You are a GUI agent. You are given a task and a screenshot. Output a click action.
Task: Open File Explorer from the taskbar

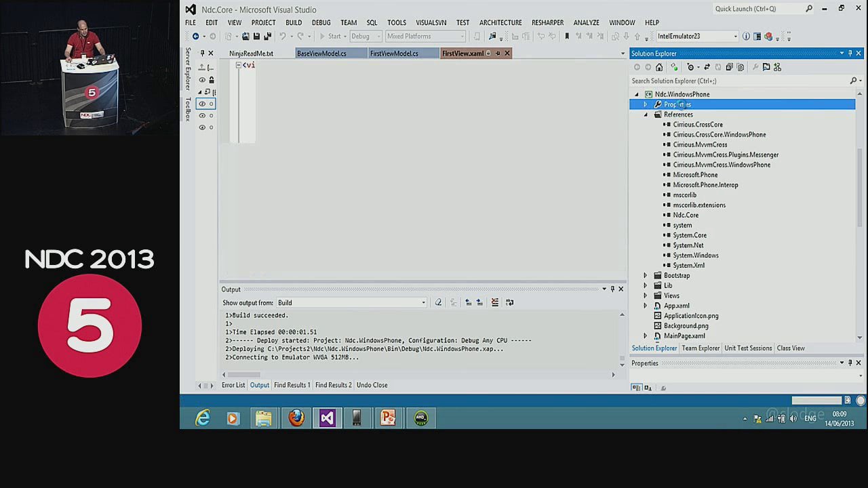[264, 418]
